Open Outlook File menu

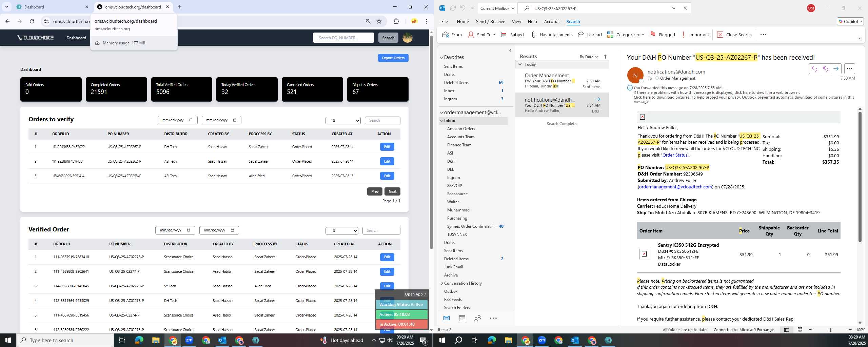445,21
